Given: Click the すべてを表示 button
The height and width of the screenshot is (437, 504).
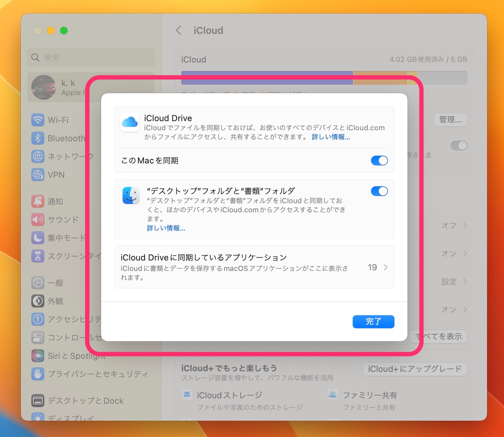Looking at the screenshot, I should click(439, 336).
